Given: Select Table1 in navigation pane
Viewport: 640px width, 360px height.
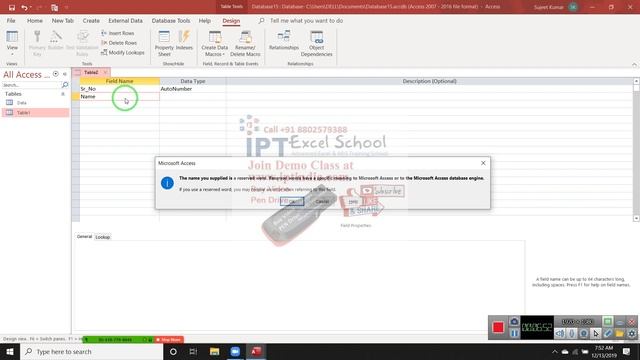Looking at the screenshot, I should [x=36, y=113].
